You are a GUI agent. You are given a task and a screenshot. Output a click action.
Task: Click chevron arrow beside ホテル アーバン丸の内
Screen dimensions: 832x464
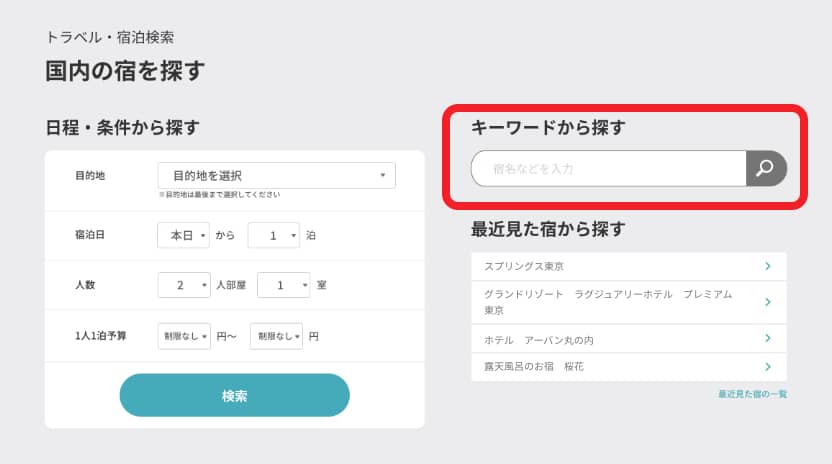[767, 339]
